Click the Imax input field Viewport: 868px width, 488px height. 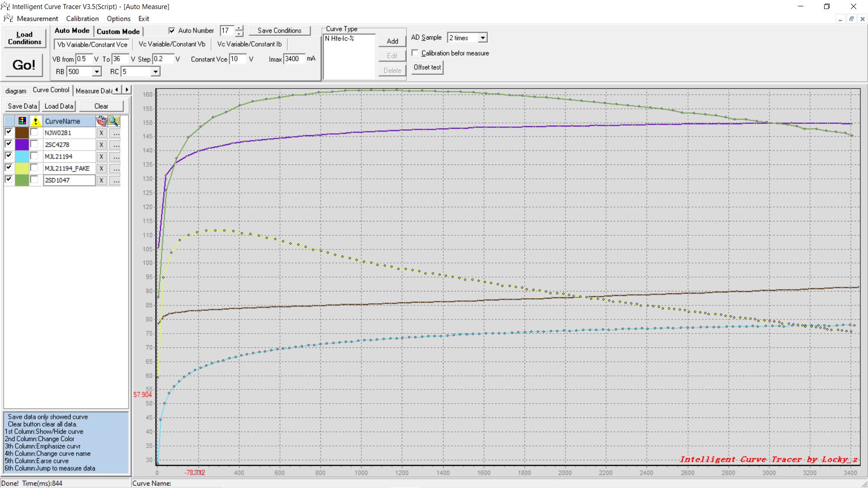294,59
